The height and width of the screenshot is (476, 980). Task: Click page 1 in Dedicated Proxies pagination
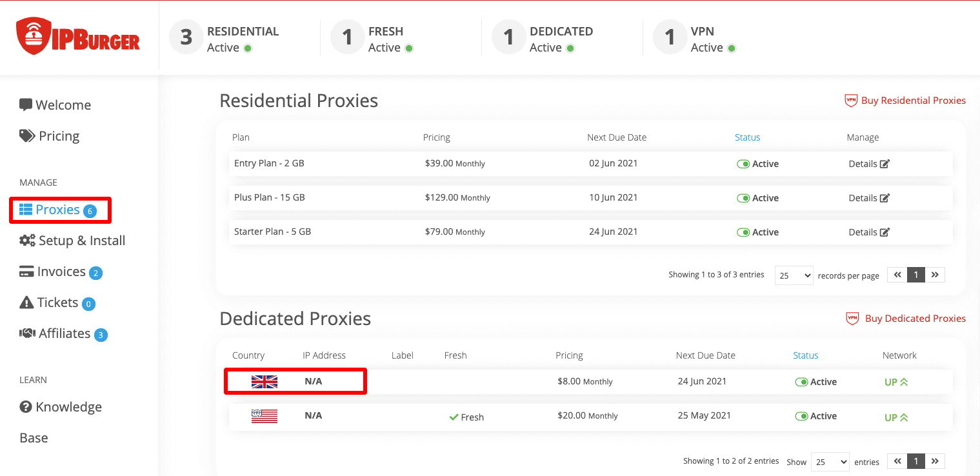tap(915, 461)
